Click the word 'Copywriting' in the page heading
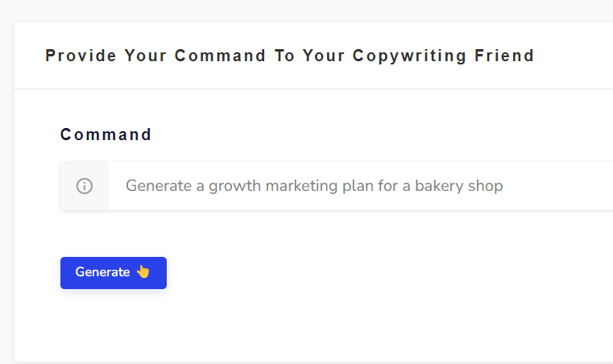613x364 pixels. point(409,56)
